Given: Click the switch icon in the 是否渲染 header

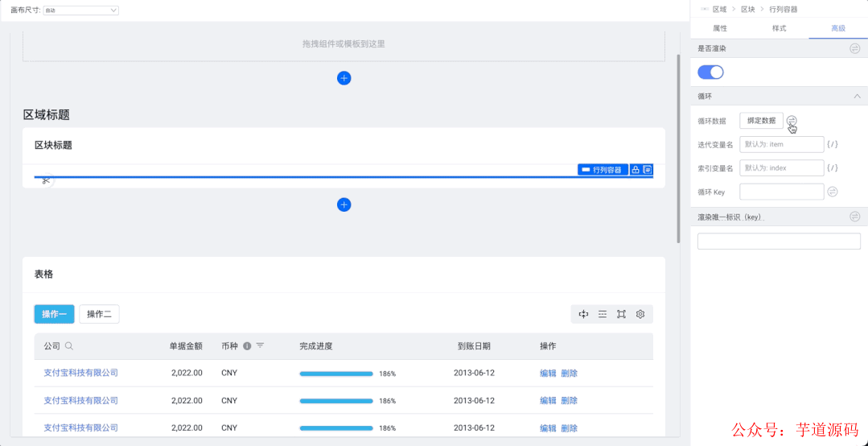Looking at the screenshot, I should coord(855,49).
